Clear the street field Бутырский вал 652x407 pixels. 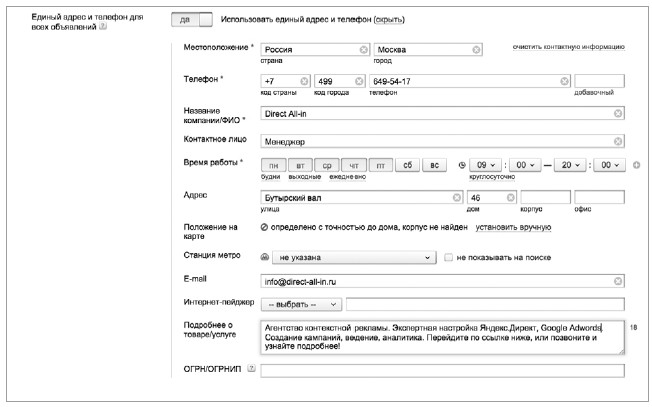[457, 197]
